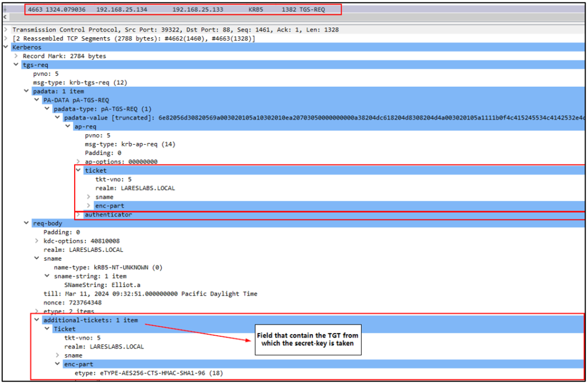
Task: Expand ap-options 00000000
Action: click(78, 162)
